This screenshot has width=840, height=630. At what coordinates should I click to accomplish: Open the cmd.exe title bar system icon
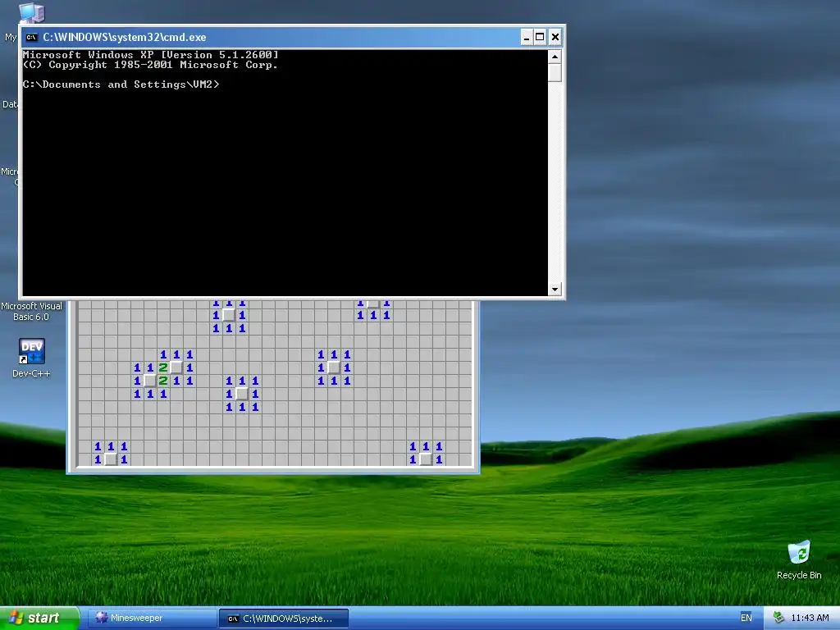pyautogui.click(x=32, y=37)
